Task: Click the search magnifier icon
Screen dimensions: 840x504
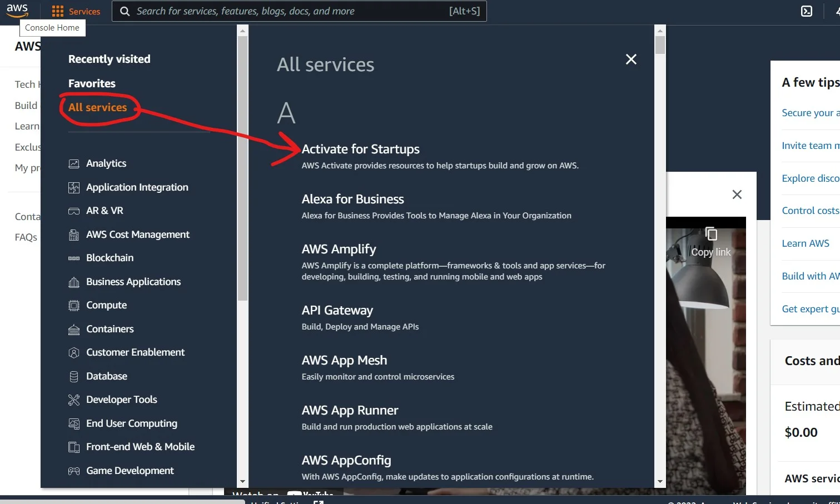Action: coord(125,11)
